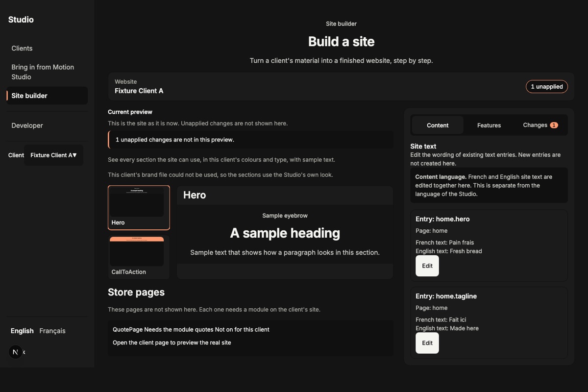The width and height of the screenshot is (588, 392).
Task: Click the Store pages heading
Action: pyautogui.click(x=136, y=292)
